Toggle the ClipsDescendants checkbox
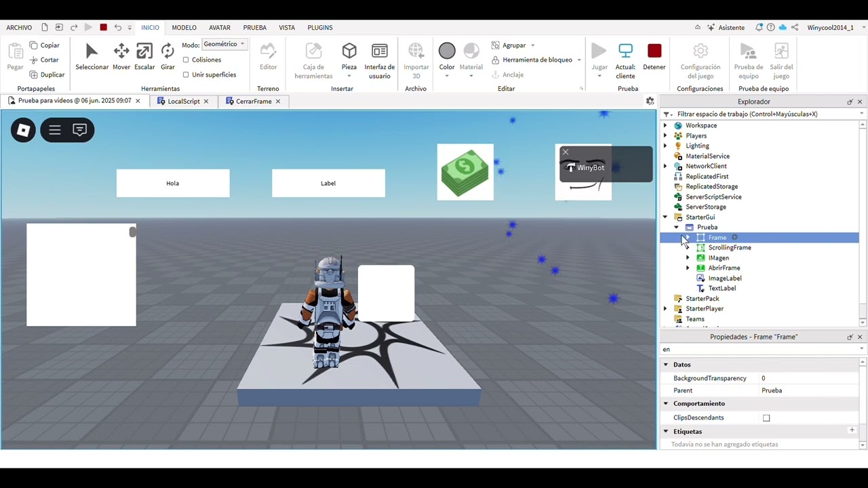 pos(766,418)
